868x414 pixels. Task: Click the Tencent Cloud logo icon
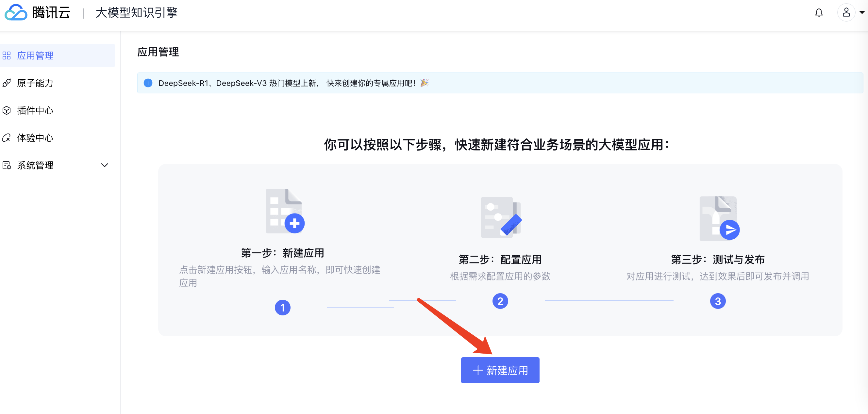[15, 12]
